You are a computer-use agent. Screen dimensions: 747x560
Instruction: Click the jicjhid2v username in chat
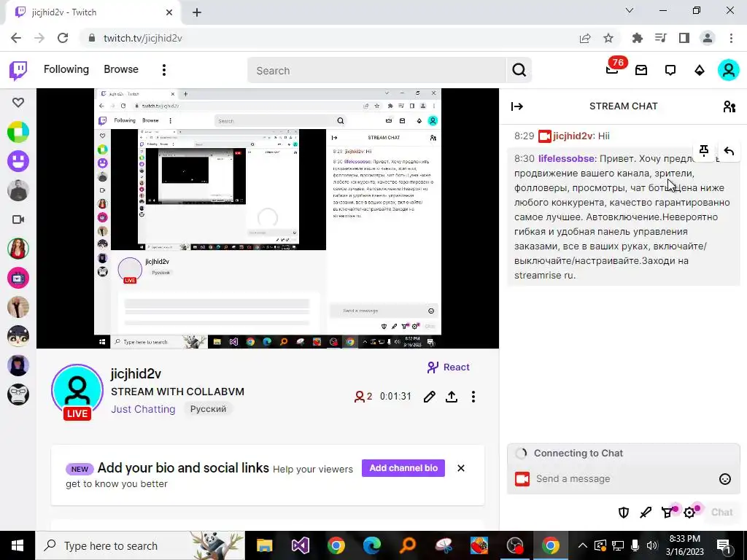(x=573, y=136)
